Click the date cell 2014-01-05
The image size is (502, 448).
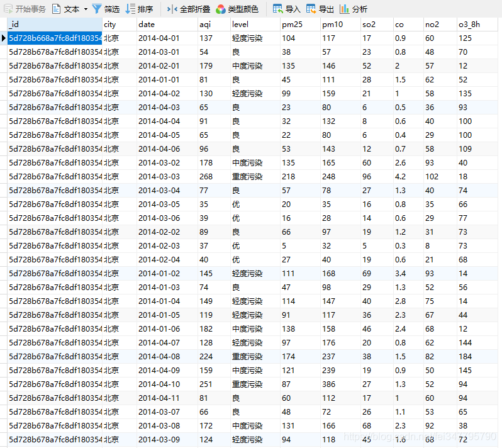click(167, 315)
